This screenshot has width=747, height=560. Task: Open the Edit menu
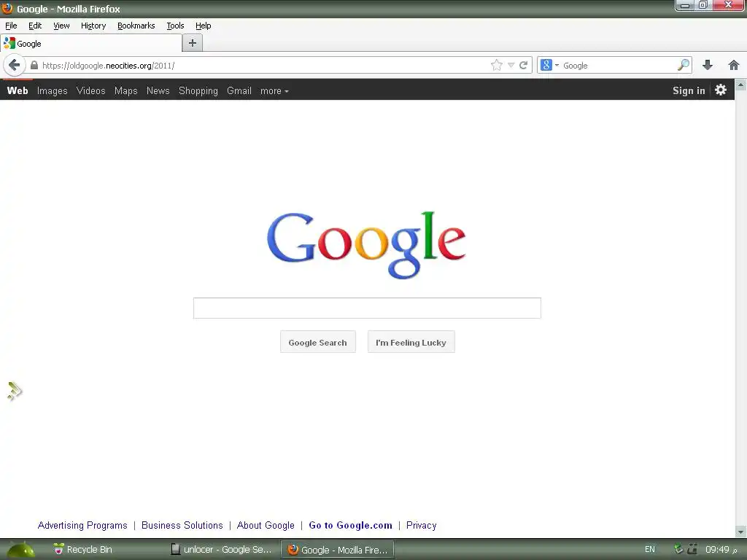tap(35, 26)
